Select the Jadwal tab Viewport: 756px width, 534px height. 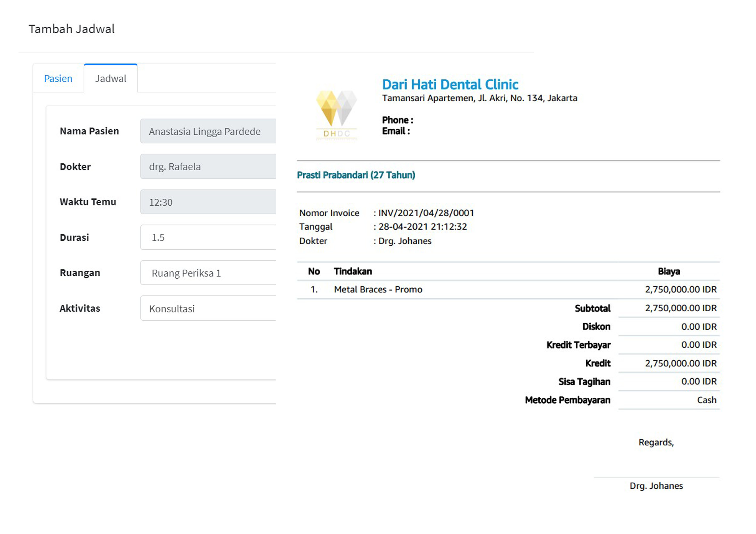click(x=110, y=79)
